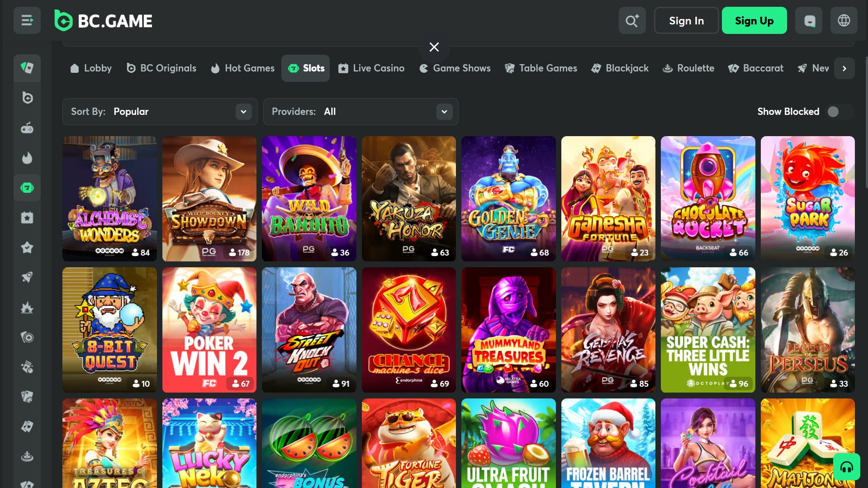Switch to Baccarat tab
Viewport: 868px width, 488px height.
click(756, 68)
